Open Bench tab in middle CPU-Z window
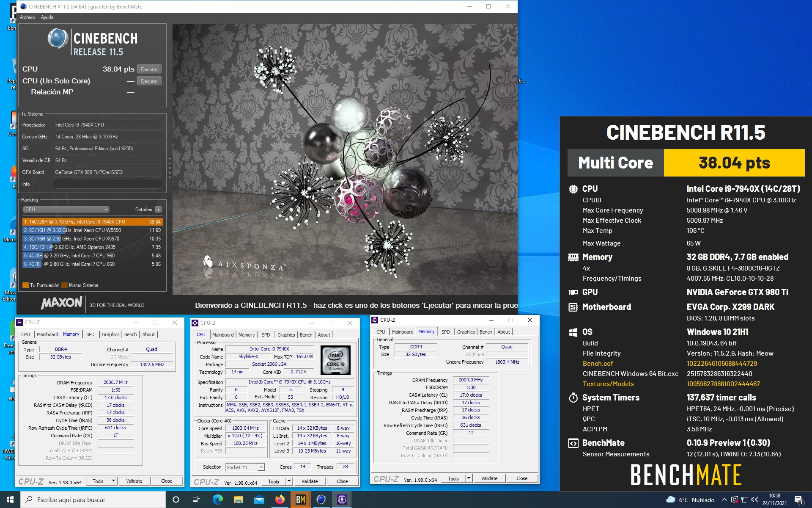 [x=306, y=335]
